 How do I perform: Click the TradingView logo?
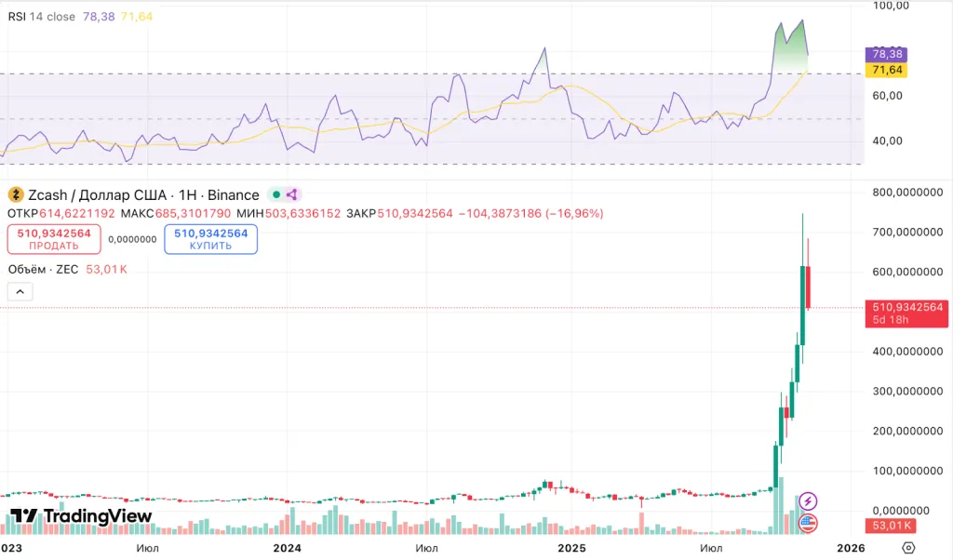point(81,516)
